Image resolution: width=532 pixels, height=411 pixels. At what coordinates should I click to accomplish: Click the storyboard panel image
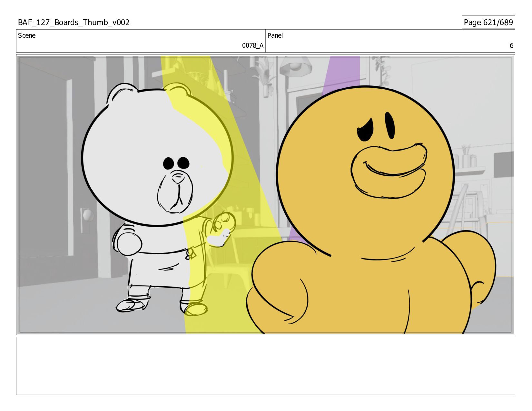click(x=266, y=195)
